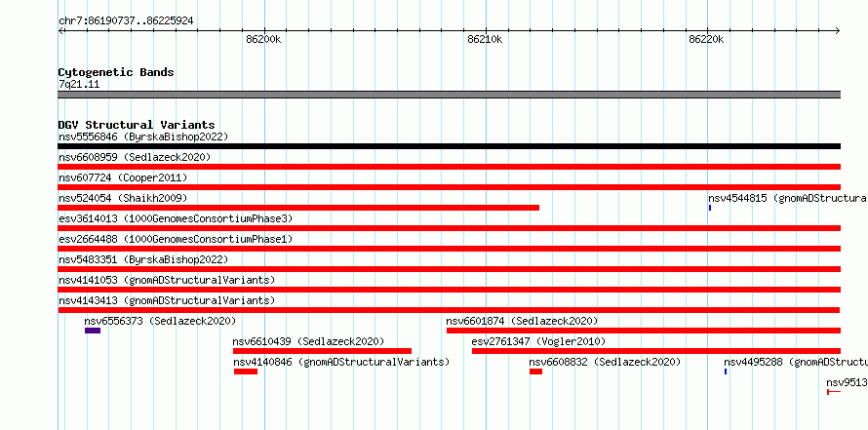Image resolution: width=868 pixels, height=430 pixels.
Task: Click the black nsv5556846 variant bar
Action: point(449,146)
